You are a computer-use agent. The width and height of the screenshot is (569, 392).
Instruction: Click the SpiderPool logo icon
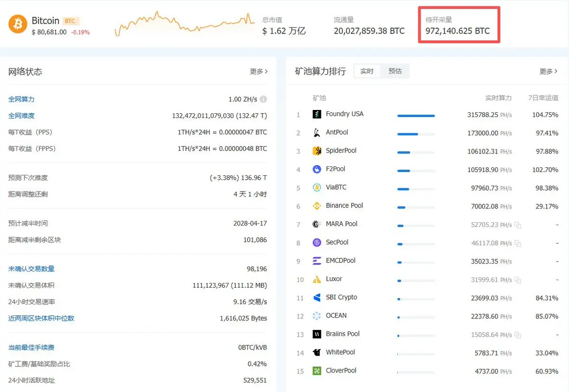click(x=317, y=151)
